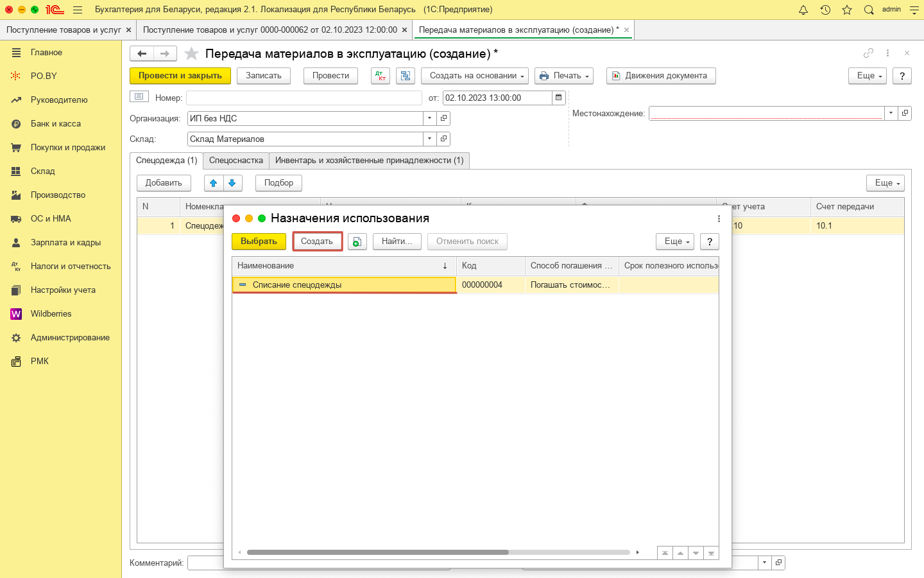Click the search magnifier icon
924x578 pixels.
(869, 10)
